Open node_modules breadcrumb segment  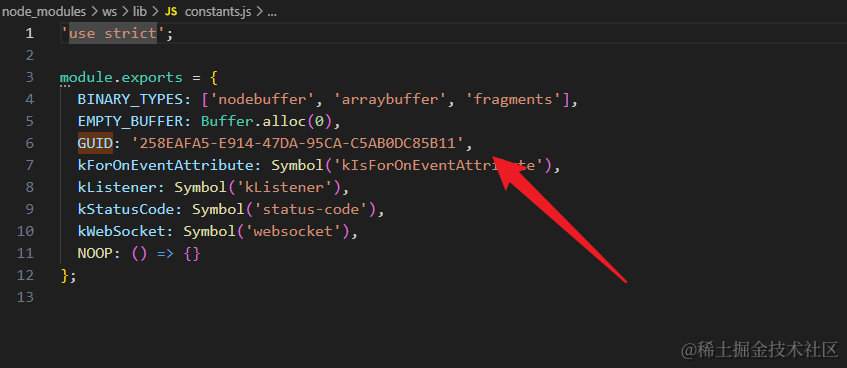pos(43,12)
